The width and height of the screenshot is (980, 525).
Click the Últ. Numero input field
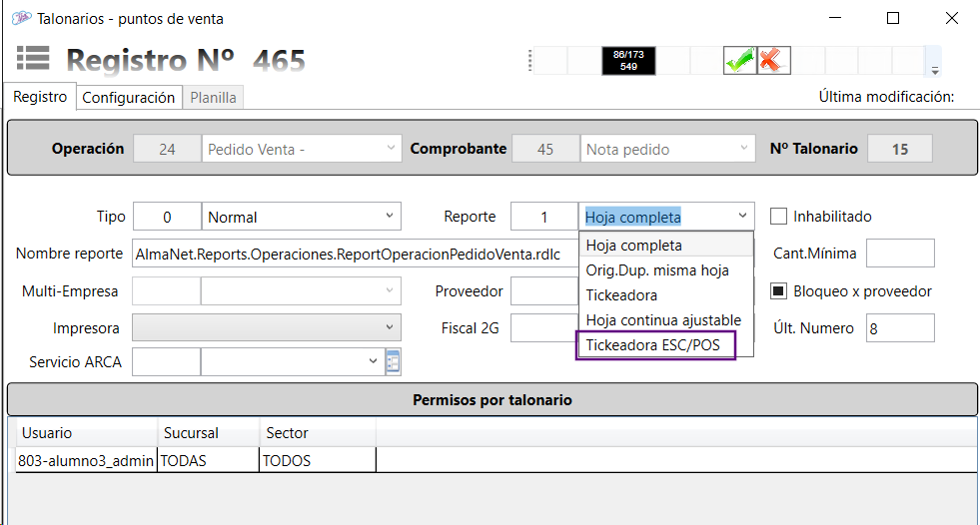click(x=899, y=327)
